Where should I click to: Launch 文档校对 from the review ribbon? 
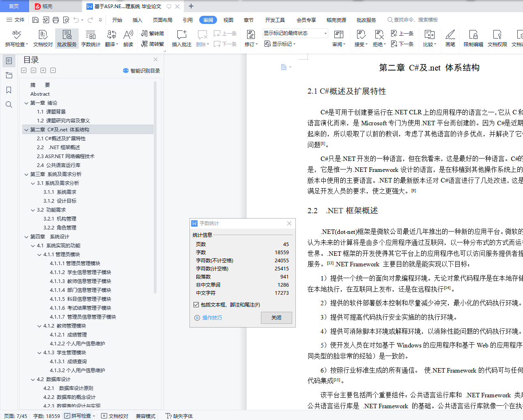(43, 39)
